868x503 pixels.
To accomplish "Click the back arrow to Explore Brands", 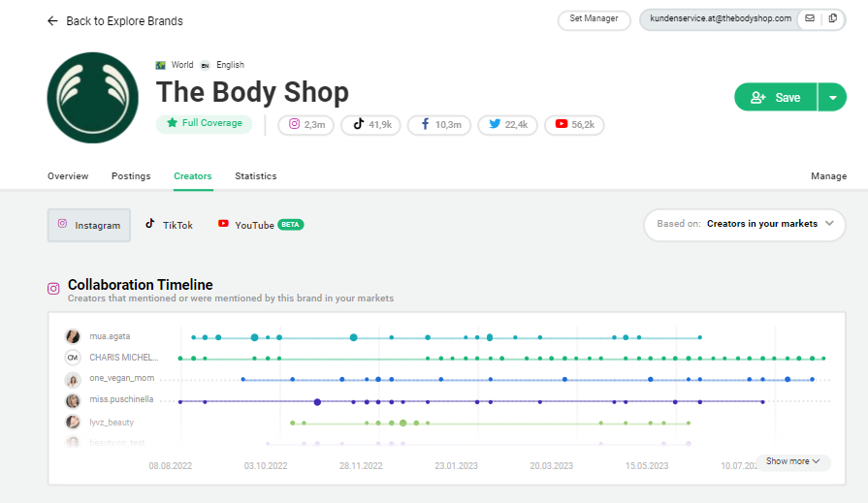I will [52, 21].
